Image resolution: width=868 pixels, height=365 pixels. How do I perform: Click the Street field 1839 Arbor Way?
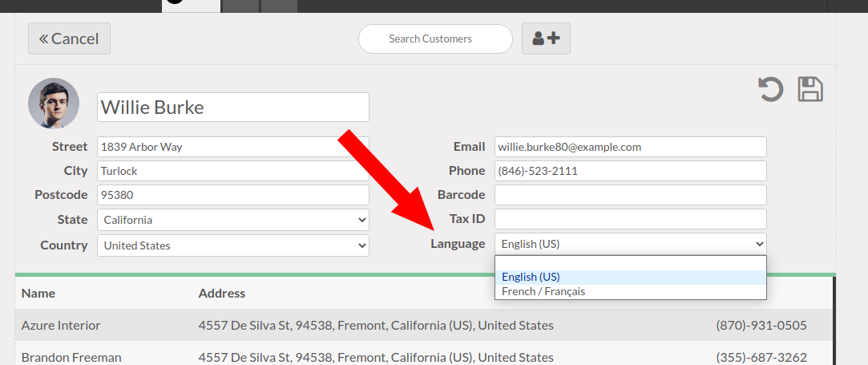pos(233,147)
